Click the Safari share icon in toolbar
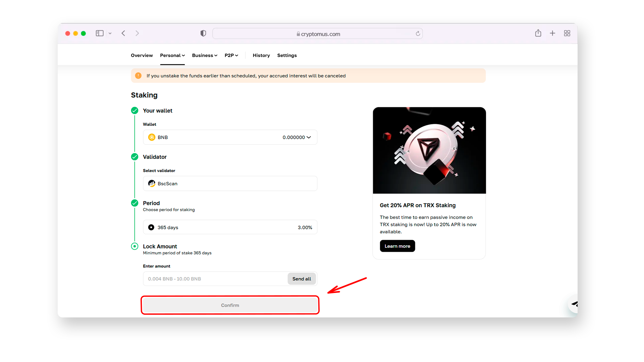The height and width of the screenshot is (362, 644). (539, 33)
